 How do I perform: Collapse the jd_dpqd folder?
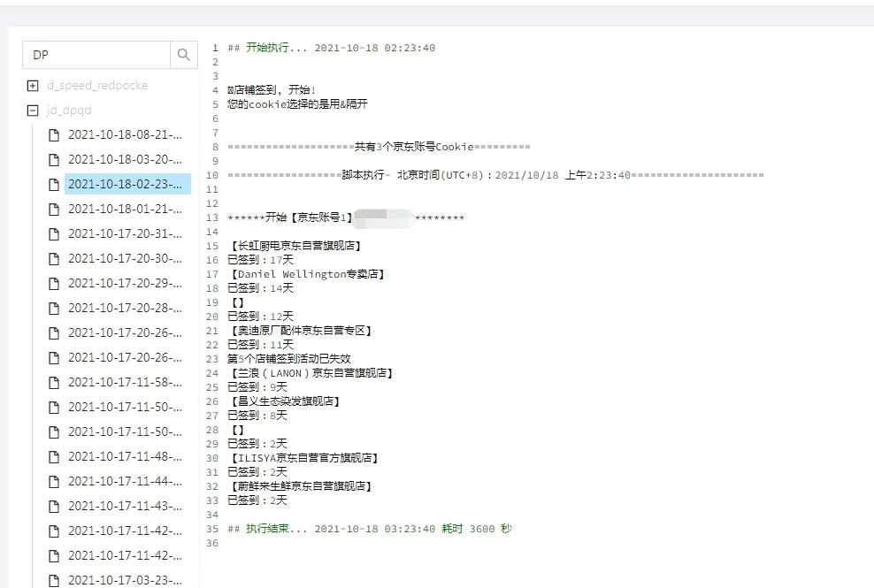[x=33, y=111]
